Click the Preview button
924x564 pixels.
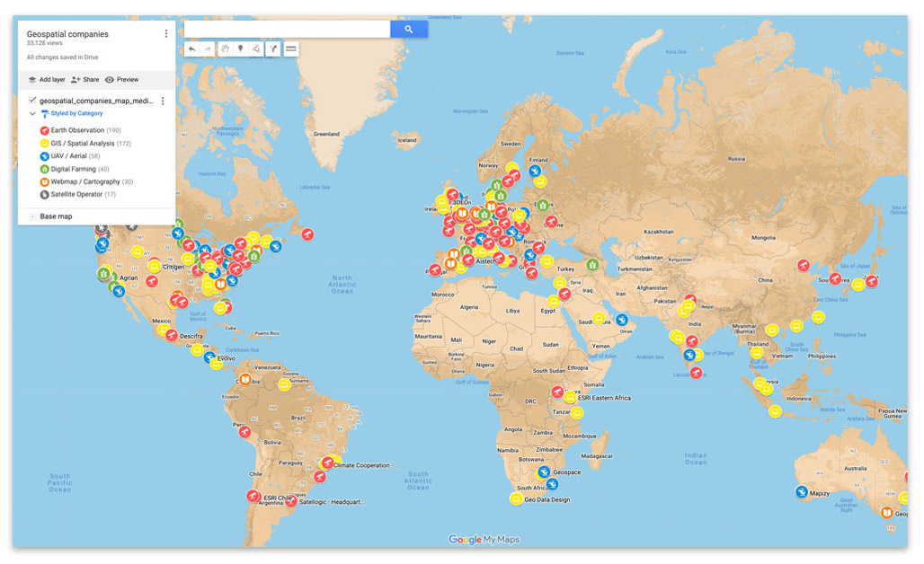click(x=121, y=79)
